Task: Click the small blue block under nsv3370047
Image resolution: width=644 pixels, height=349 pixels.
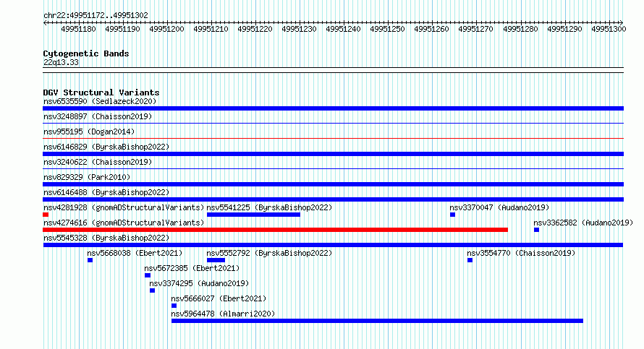Action: pos(452,215)
